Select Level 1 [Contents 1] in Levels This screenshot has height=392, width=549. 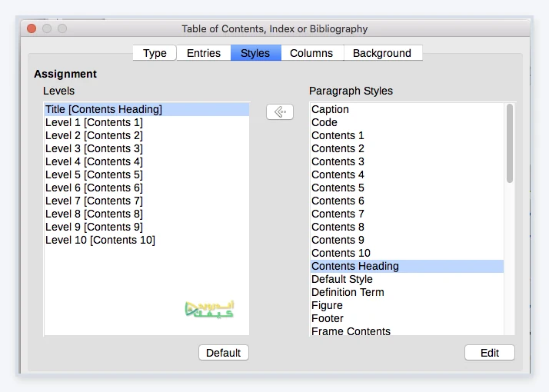click(x=146, y=122)
